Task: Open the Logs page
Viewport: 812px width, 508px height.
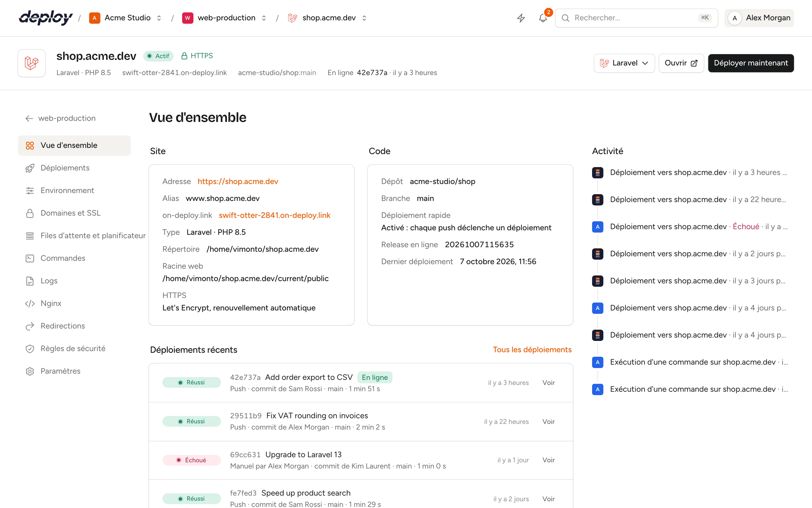Action: [74, 281]
